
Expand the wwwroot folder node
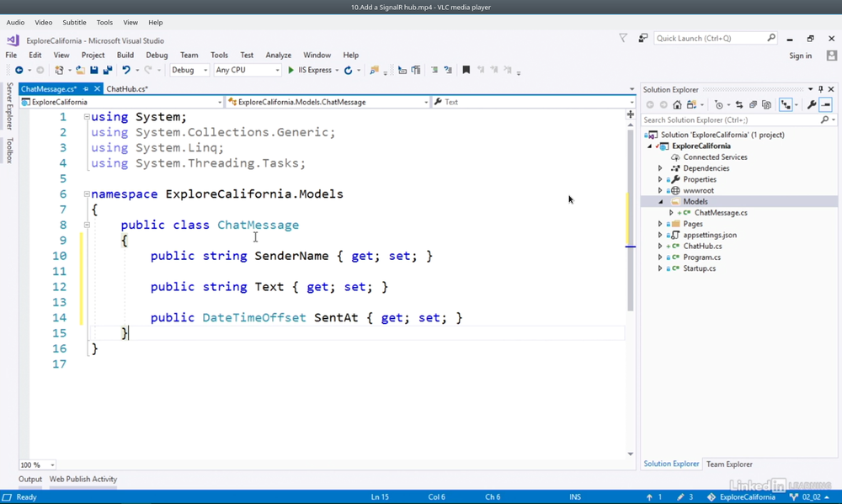(660, 190)
